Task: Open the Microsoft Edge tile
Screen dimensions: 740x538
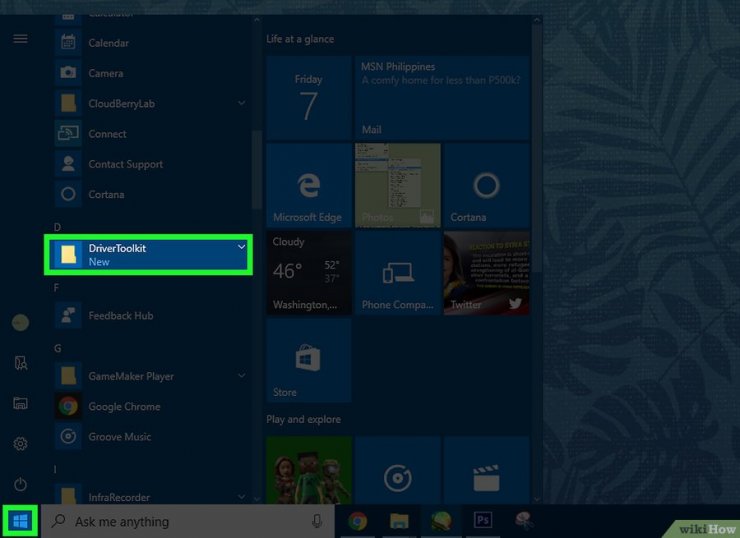Action: tap(308, 185)
